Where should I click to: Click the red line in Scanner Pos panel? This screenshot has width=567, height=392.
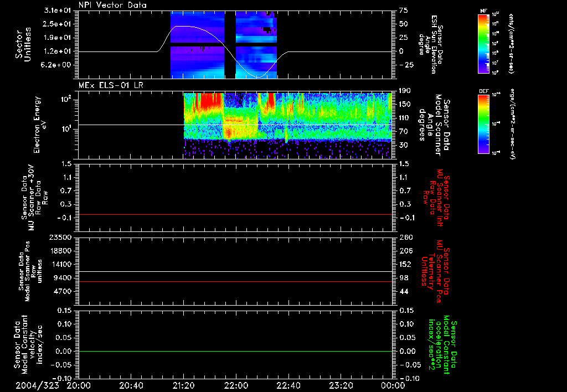pos(235,281)
